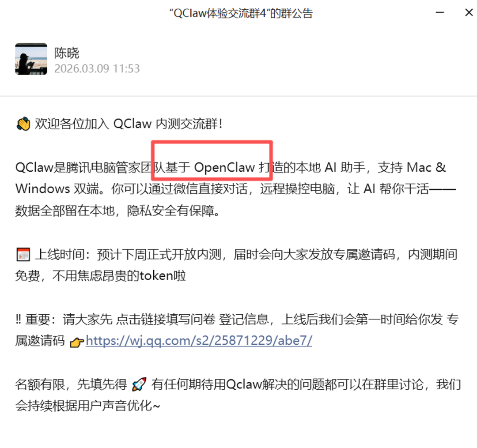The height and width of the screenshot is (448, 477).
Task: Click the text Windows 双端
Action: pos(57,189)
